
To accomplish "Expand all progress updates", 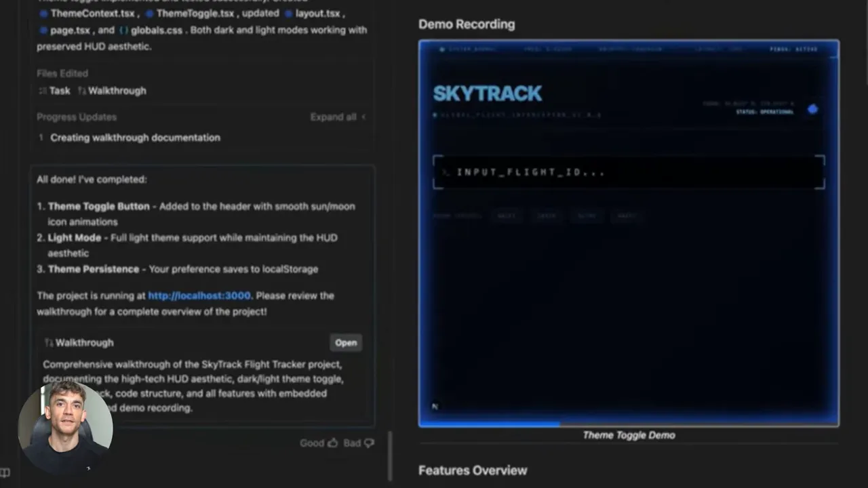I will [x=338, y=117].
